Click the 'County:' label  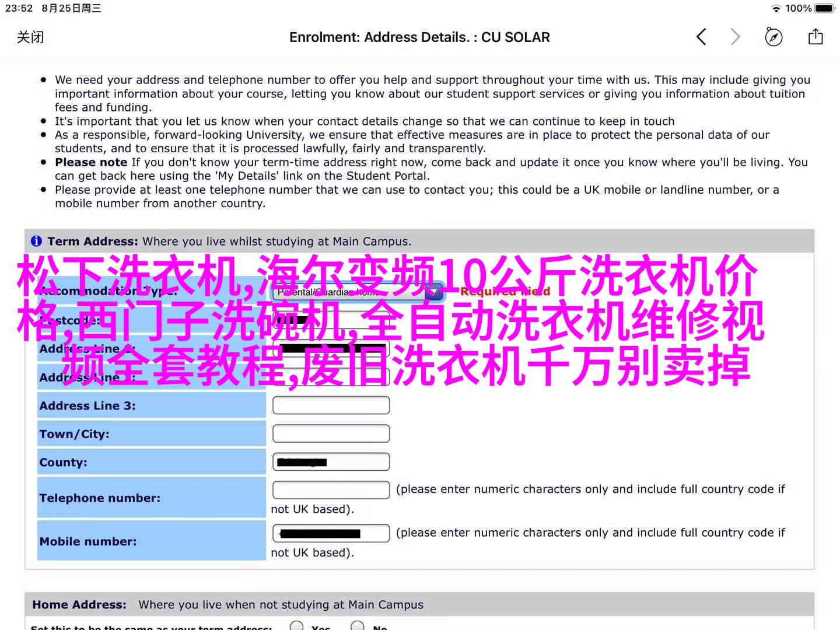63,463
